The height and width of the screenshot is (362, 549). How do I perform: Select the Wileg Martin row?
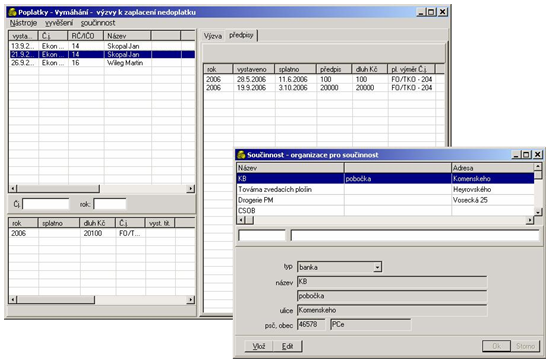pos(102,63)
